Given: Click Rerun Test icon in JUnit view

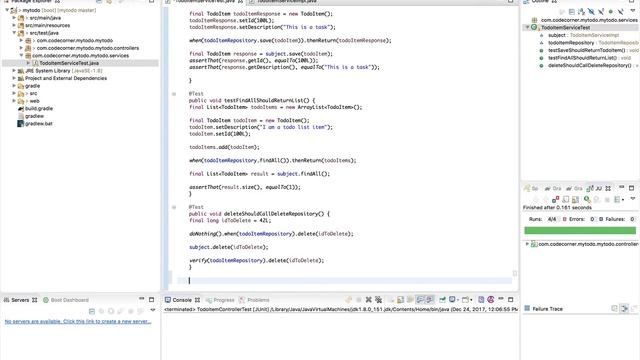Looking at the screenshot, I should point(587,199).
